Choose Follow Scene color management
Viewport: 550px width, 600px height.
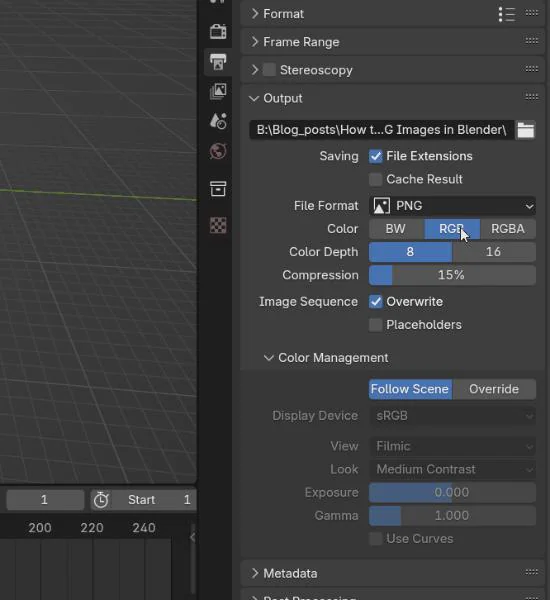pyautogui.click(x=410, y=389)
